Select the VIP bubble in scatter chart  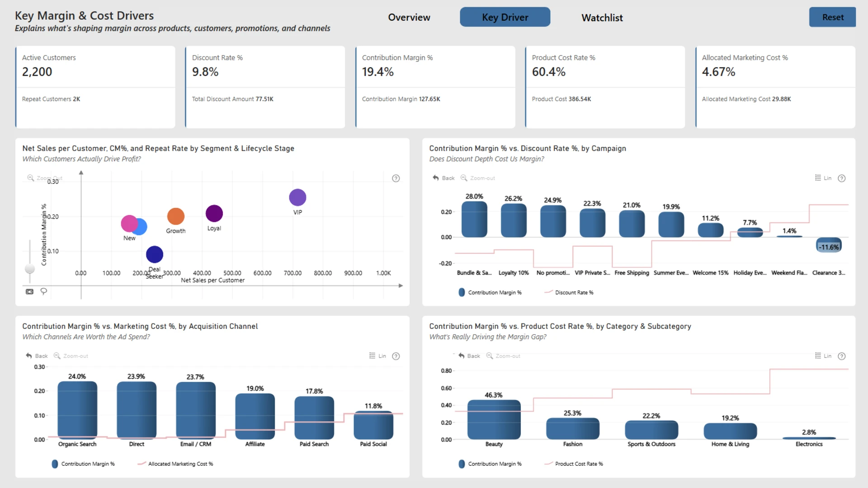pos(297,197)
